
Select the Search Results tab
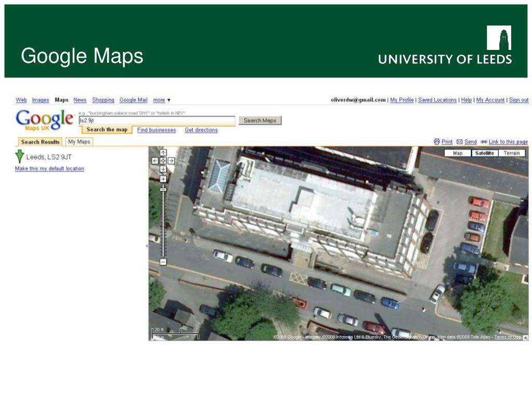(40, 142)
